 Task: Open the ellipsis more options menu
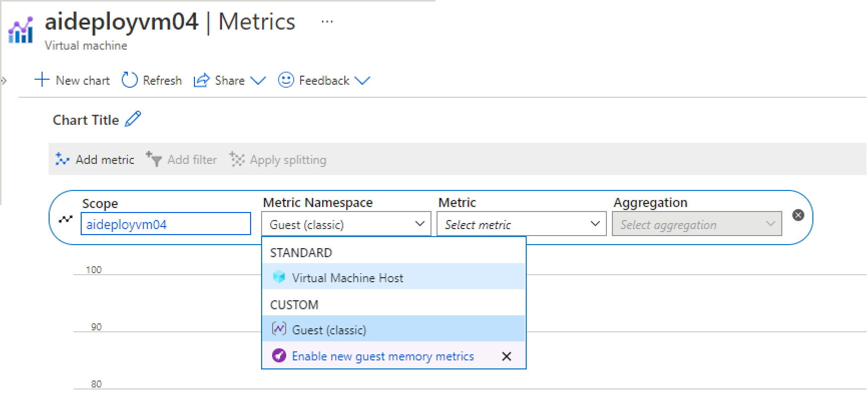[x=327, y=22]
